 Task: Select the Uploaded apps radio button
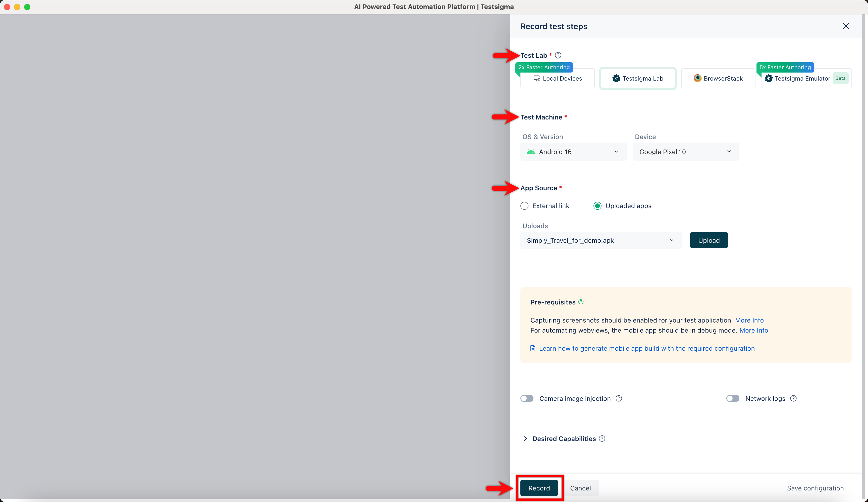pos(597,206)
